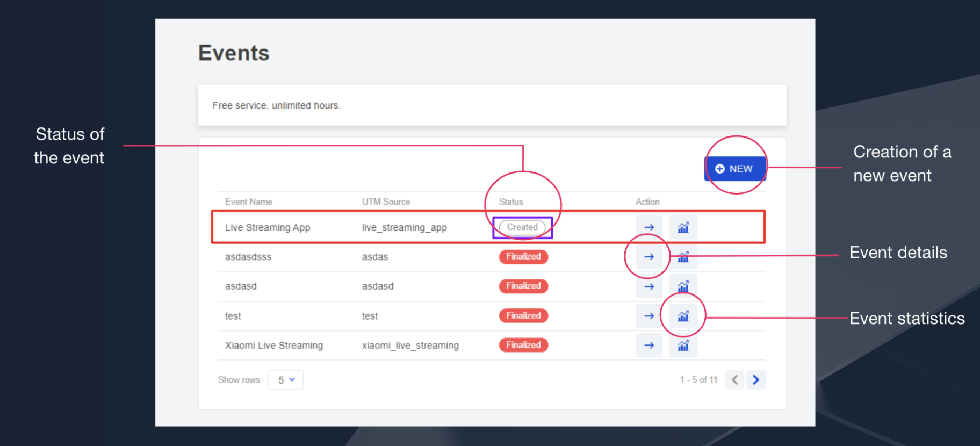Open details arrow for Live Streaming App
Image resolution: width=980 pixels, height=446 pixels.
pyautogui.click(x=649, y=227)
